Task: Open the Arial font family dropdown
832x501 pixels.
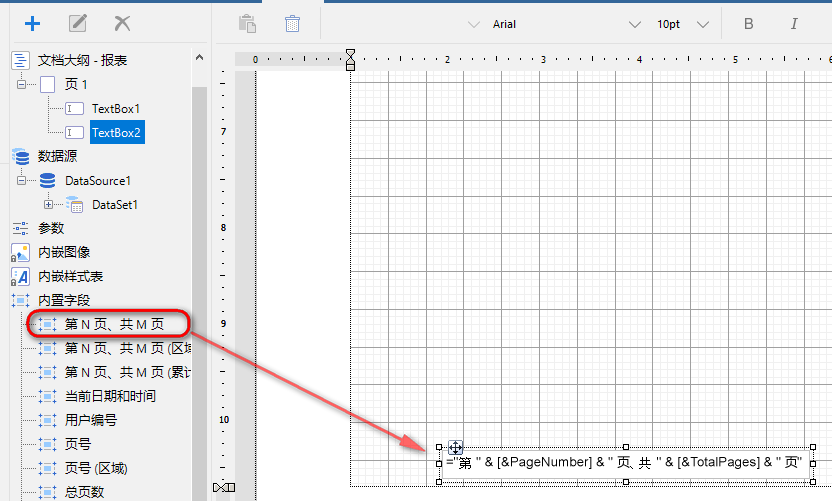Action: [x=634, y=24]
